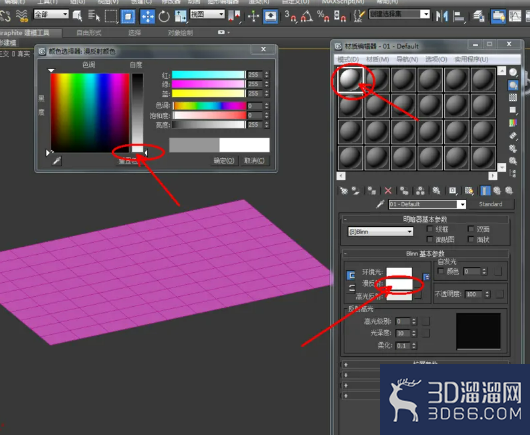Open Select by Name tool

[x=94, y=16]
